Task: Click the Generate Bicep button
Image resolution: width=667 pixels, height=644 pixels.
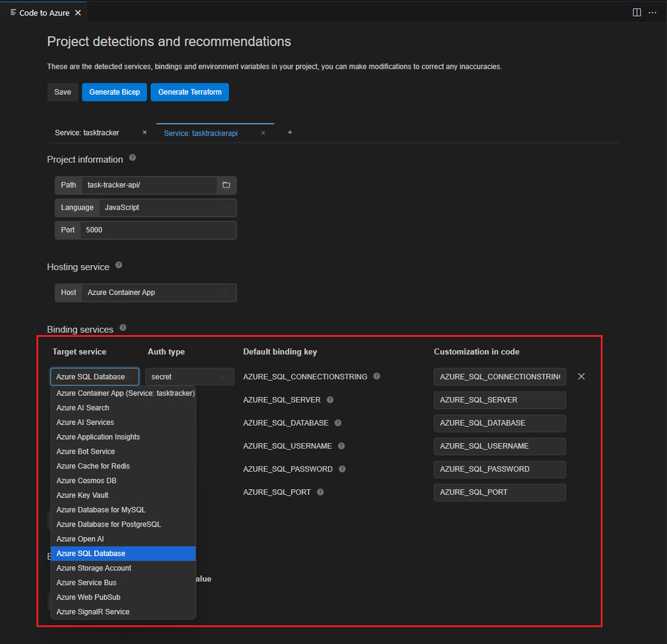Action: 114,92
